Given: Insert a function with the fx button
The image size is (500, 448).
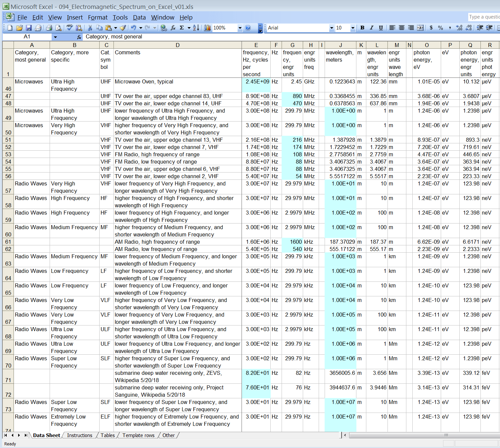Looking at the screenshot, I should click(172, 28).
